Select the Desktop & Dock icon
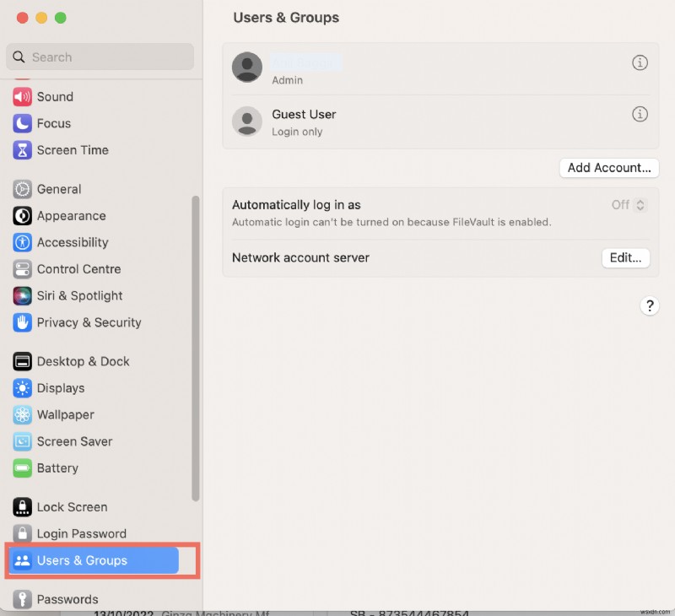The height and width of the screenshot is (616, 675). [x=22, y=361]
